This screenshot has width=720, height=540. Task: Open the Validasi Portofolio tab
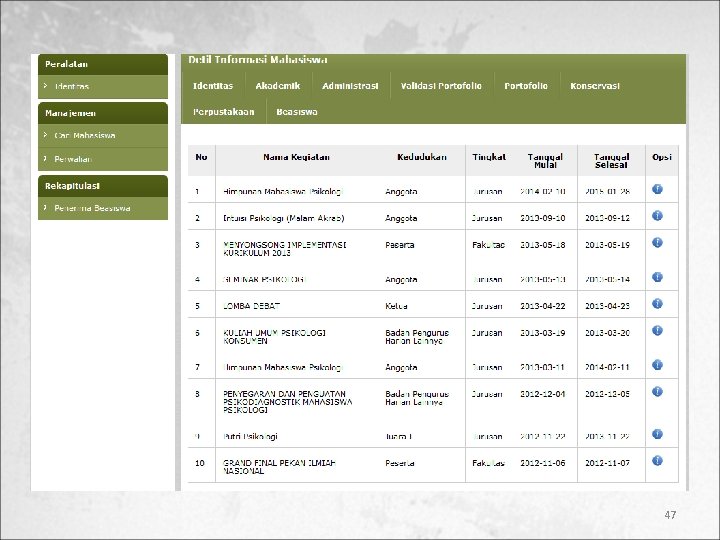[x=441, y=86]
